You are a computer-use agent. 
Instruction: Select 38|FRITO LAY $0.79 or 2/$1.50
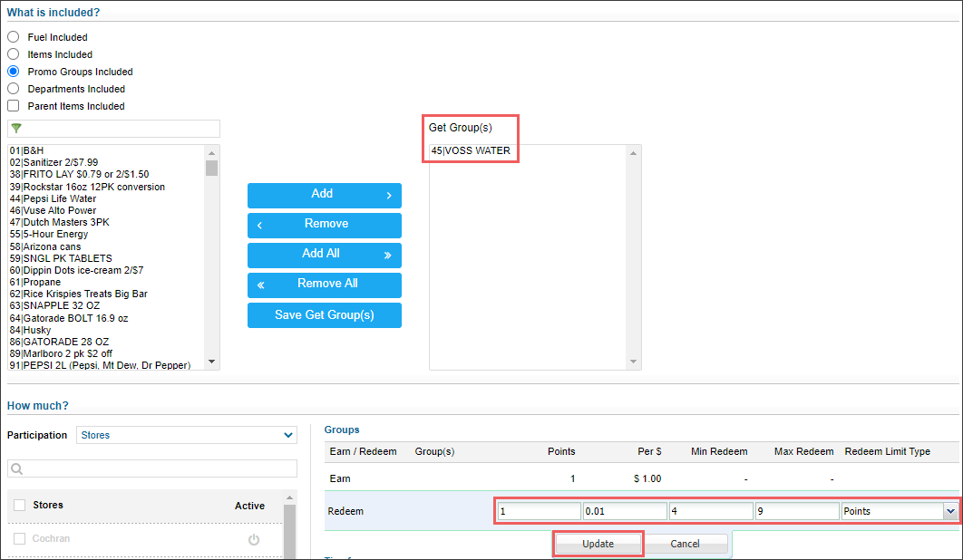pyautogui.click(x=79, y=174)
